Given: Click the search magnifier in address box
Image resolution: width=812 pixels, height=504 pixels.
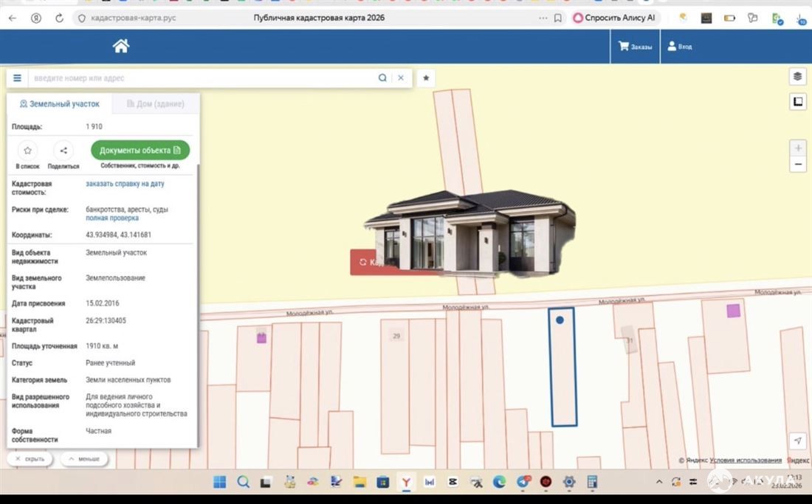Looking at the screenshot, I should click(382, 77).
